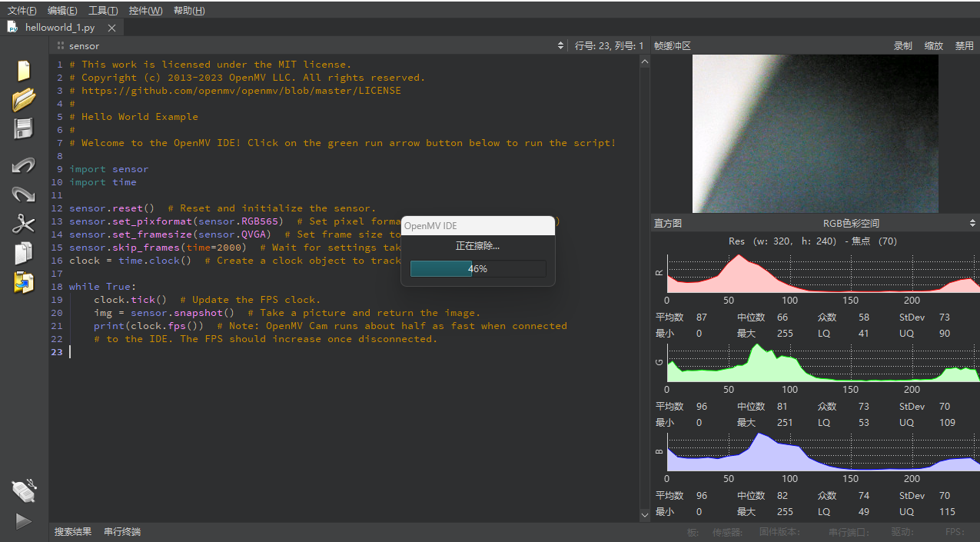Viewport: 980px width, 542px height.
Task: Open the 编辑(E) menu
Action: tap(62, 10)
